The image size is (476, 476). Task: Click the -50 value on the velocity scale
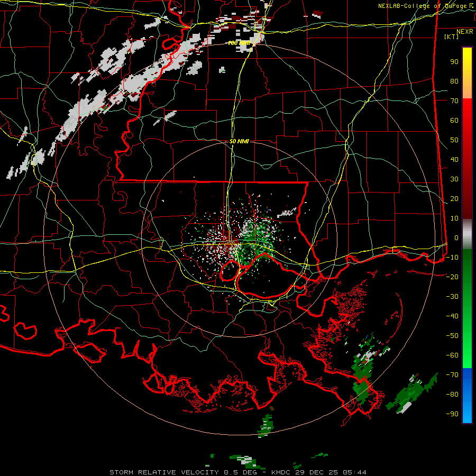click(452, 336)
